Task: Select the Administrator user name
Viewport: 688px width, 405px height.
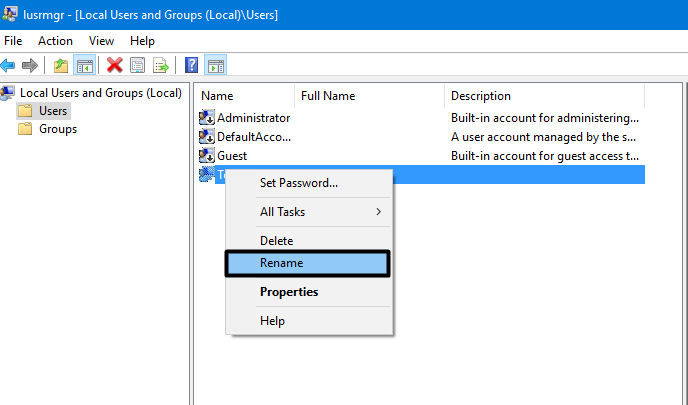Action: tap(254, 118)
